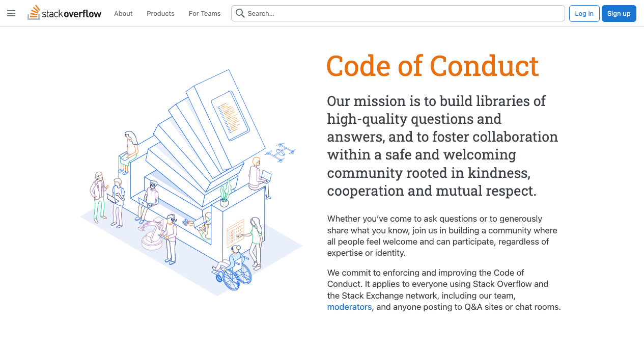This screenshot has width=644, height=347.
Task: Click inside the Search input field
Action: [356, 13]
